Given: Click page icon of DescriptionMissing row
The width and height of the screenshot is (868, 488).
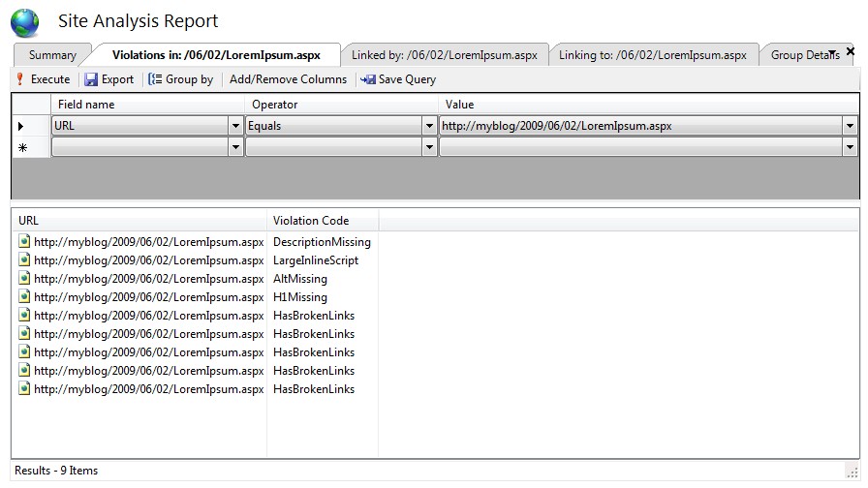Looking at the screenshot, I should [24, 241].
